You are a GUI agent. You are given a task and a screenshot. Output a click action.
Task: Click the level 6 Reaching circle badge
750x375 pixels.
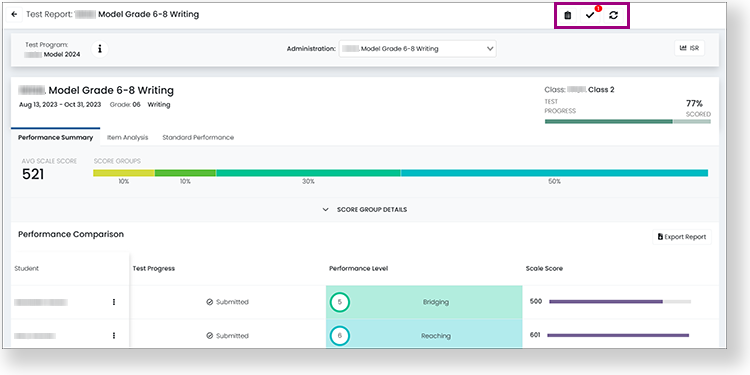340,336
